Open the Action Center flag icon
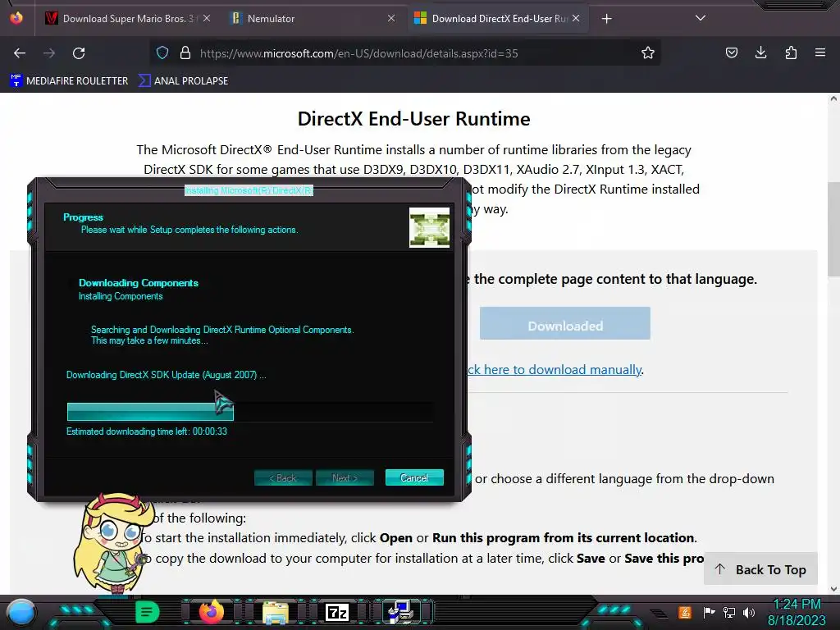This screenshot has height=630, width=840. [709, 612]
